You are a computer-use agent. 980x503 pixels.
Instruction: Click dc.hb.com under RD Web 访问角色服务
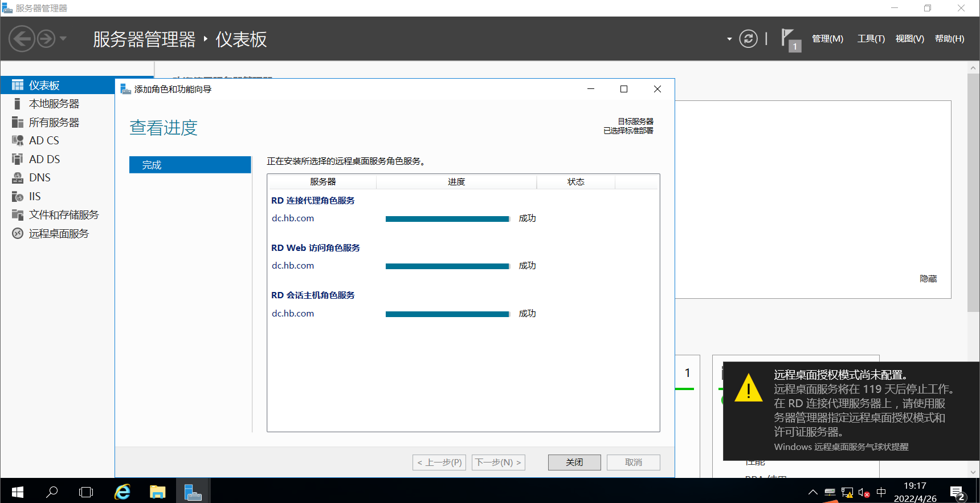pos(293,266)
